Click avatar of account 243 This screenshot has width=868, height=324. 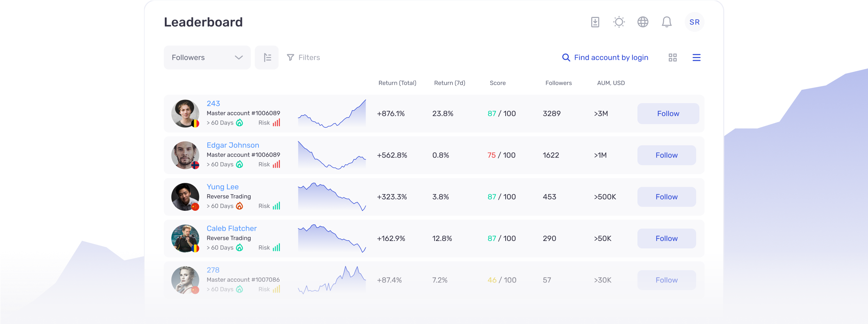(185, 114)
